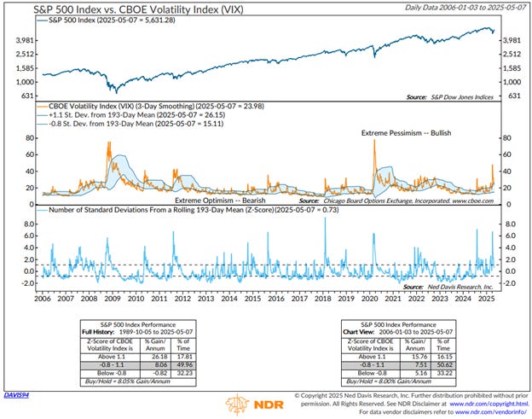Click the 2022 label on the year axis
532x419 pixels.
click(x=416, y=299)
